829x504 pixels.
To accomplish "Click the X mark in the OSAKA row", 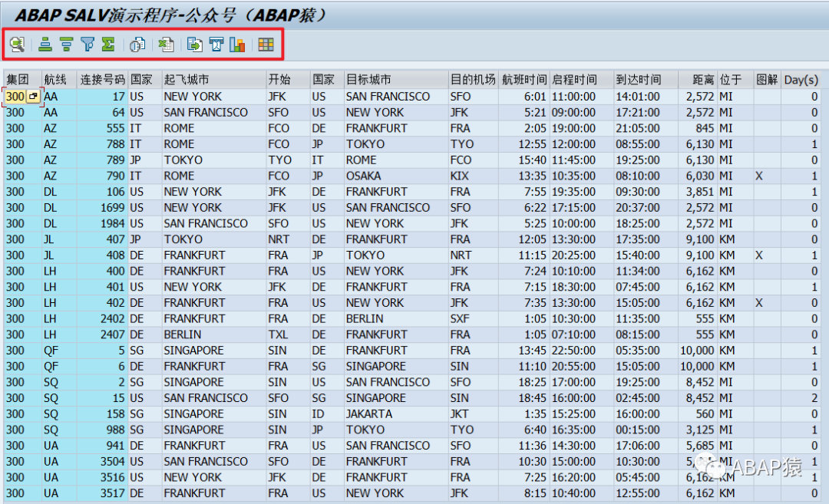I will click(759, 176).
